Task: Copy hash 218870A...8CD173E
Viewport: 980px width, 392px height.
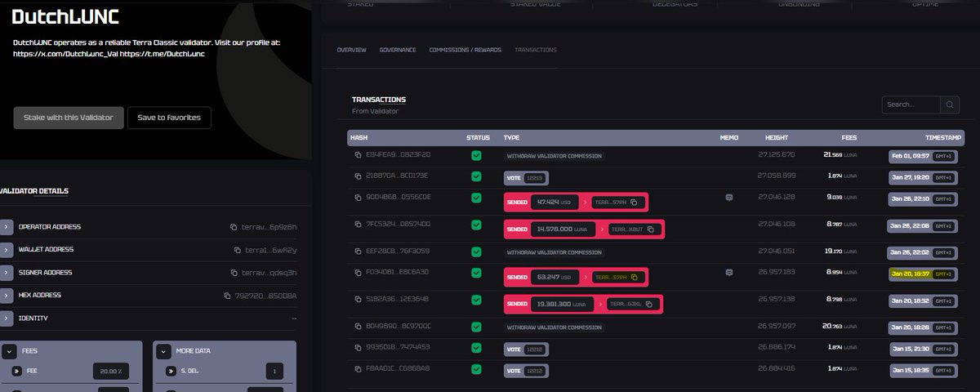Action: click(358, 176)
